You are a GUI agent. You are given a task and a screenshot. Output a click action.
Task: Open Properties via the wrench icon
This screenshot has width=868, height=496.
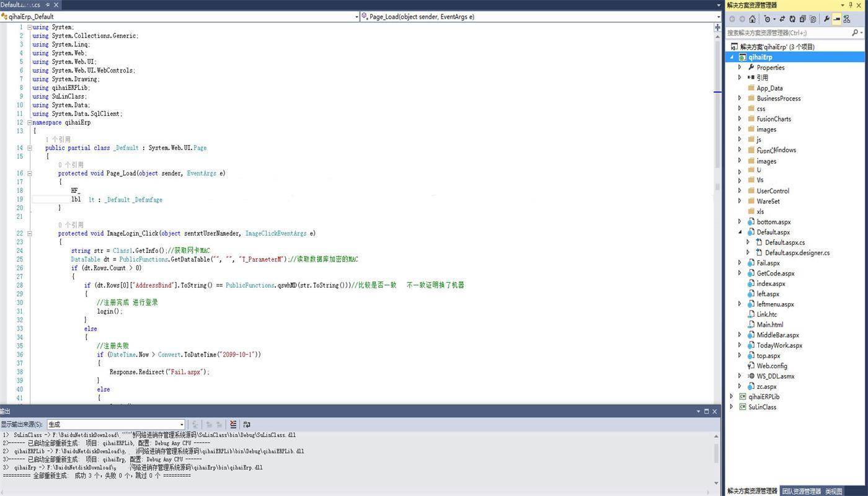pyautogui.click(x=826, y=19)
